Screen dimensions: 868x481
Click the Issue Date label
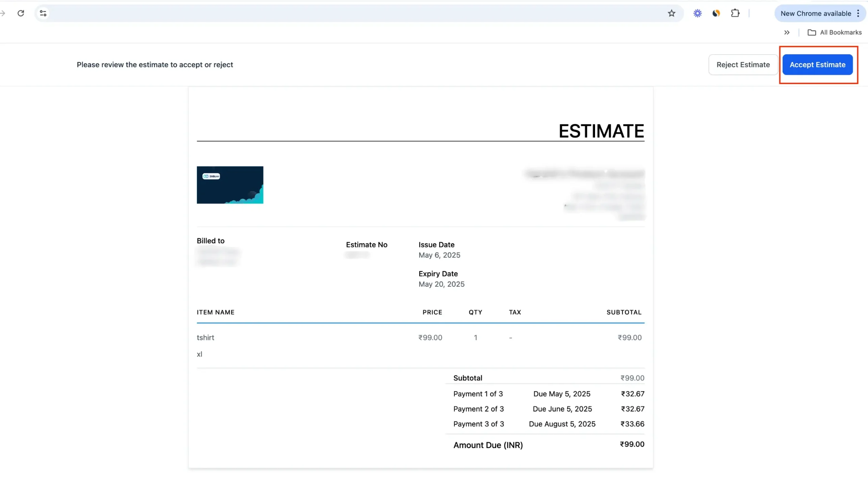click(x=436, y=245)
